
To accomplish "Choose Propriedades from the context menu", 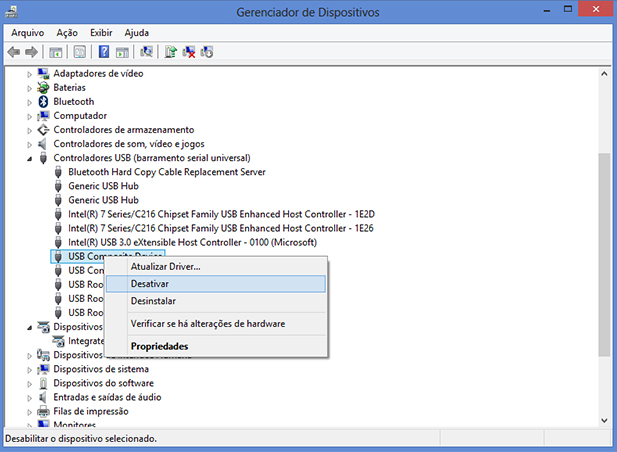I will [x=216, y=346].
